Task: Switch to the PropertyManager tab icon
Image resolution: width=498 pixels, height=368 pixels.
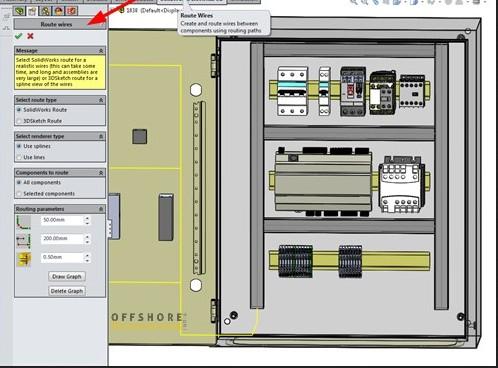Action: [32, 11]
